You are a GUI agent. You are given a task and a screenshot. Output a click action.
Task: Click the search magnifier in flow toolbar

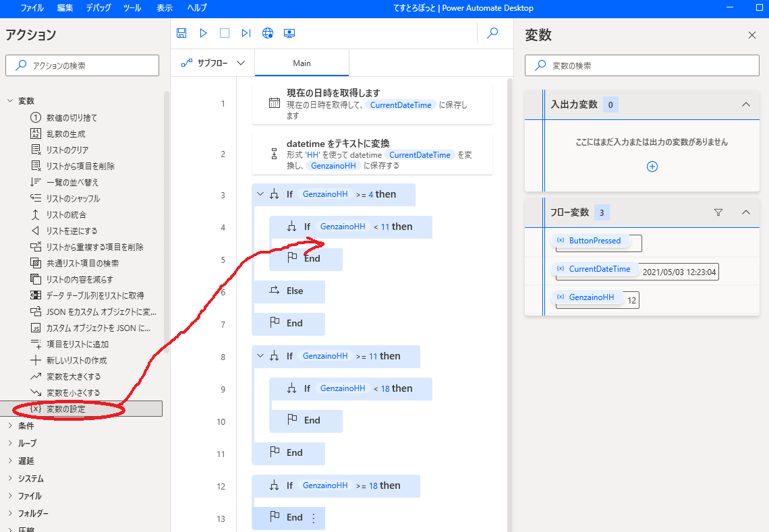click(492, 33)
